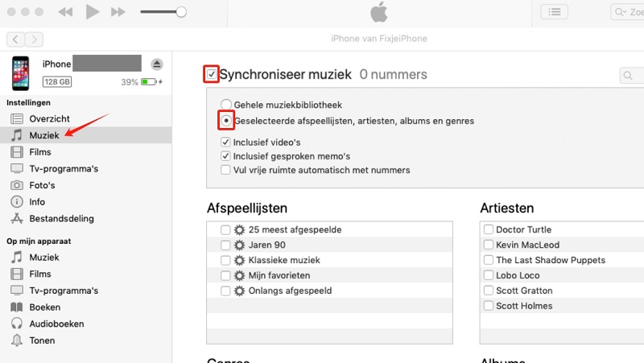Open Overzicht in Instellingen sidebar
Image resolution: width=644 pixels, height=363 pixels.
pyautogui.click(x=49, y=118)
